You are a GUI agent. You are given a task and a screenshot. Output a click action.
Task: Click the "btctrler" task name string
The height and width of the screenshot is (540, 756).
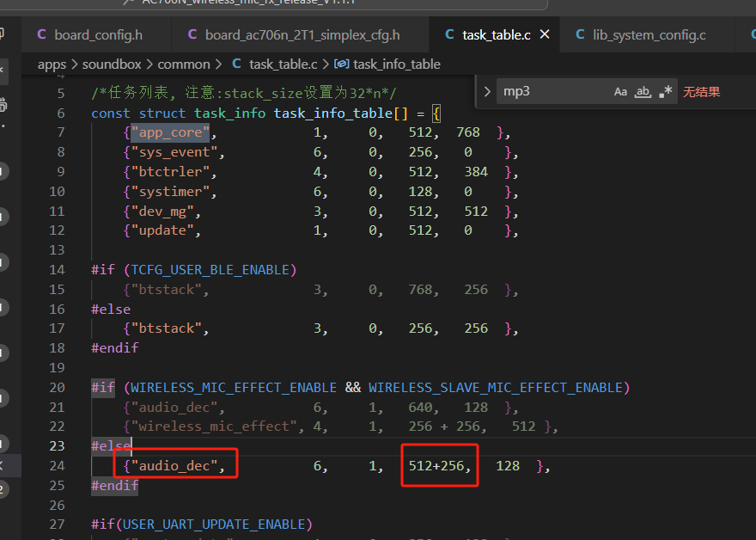(x=170, y=172)
